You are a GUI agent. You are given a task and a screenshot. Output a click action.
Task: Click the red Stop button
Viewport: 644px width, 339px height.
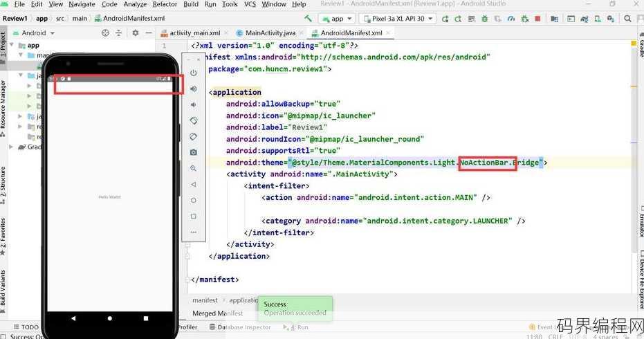point(537,19)
